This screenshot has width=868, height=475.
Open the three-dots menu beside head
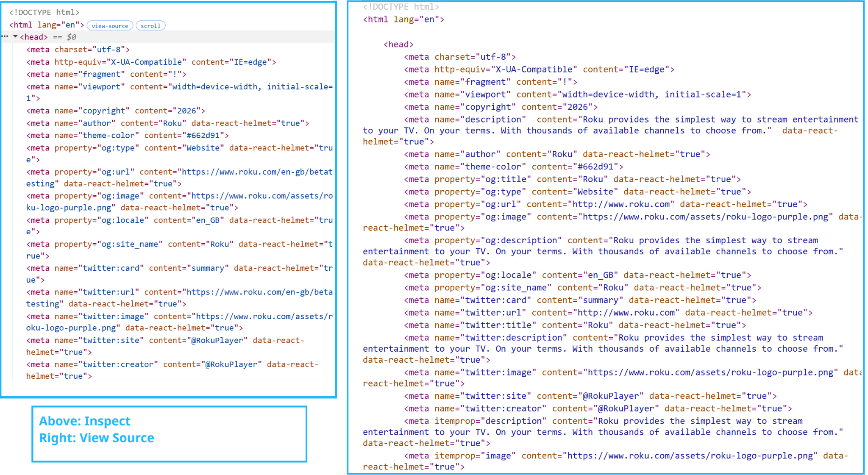(5, 36)
